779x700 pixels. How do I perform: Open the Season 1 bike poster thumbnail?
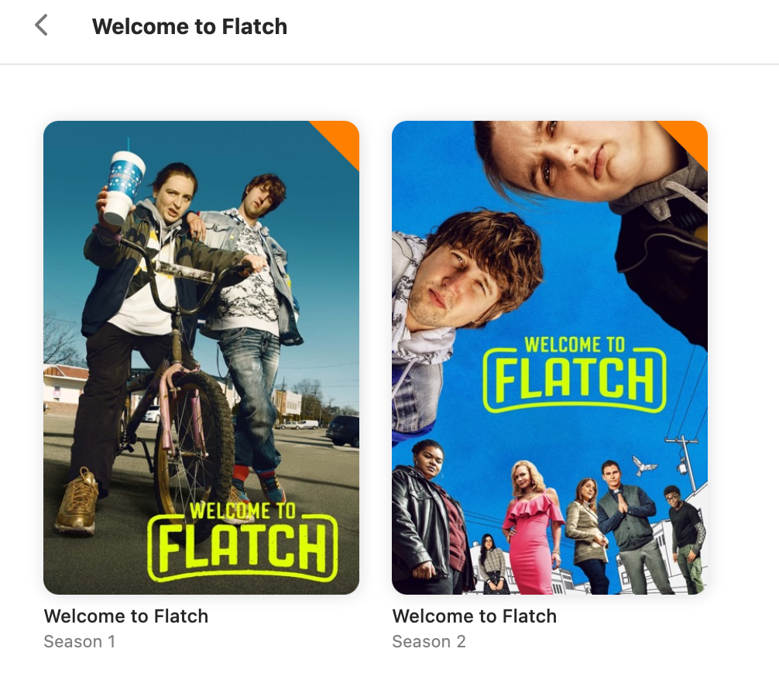pos(201,358)
